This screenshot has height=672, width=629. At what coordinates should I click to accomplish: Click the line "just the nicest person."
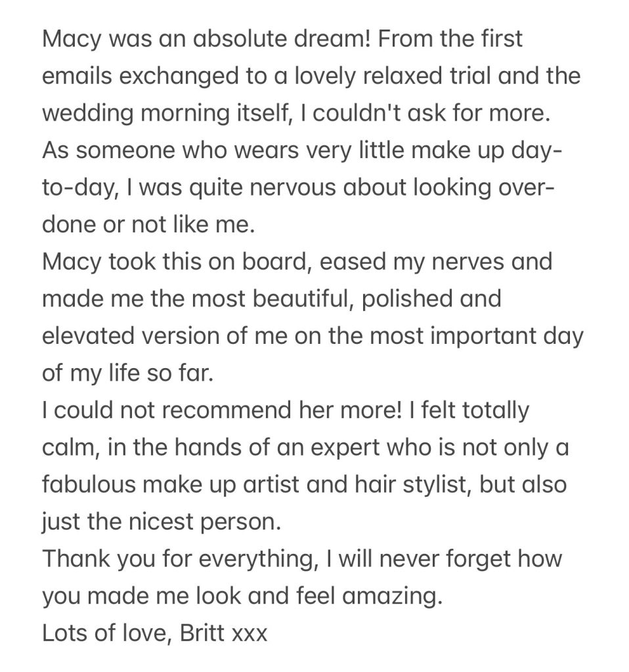pos(160,523)
